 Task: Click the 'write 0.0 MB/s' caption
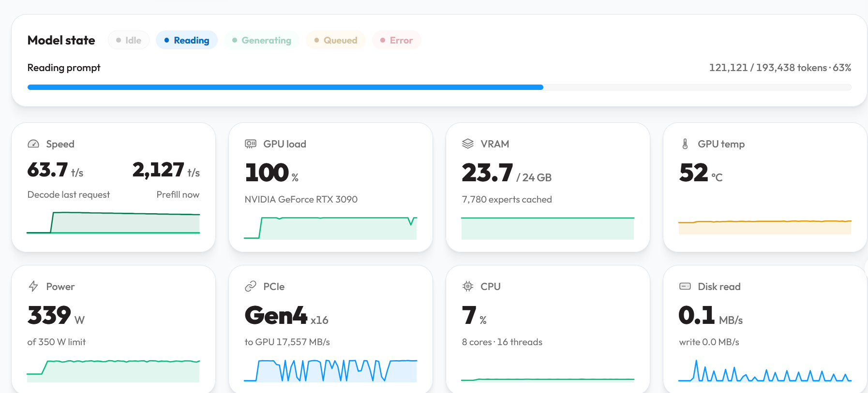pyautogui.click(x=709, y=342)
